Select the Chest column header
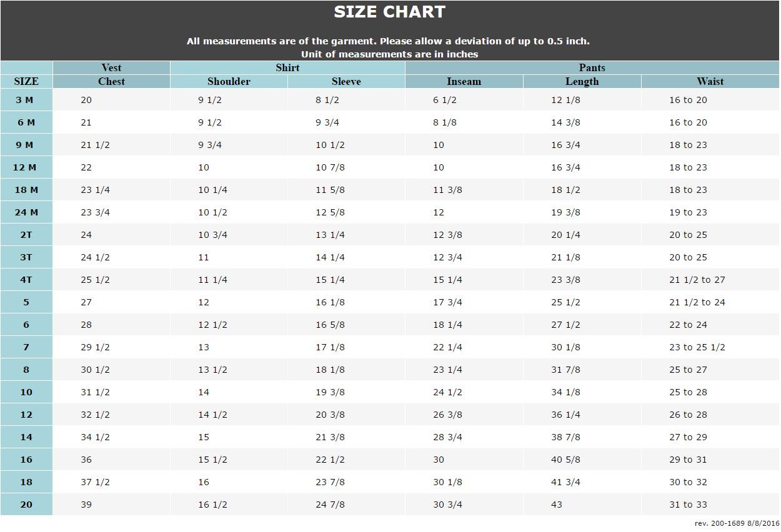 click(x=111, y=81)
